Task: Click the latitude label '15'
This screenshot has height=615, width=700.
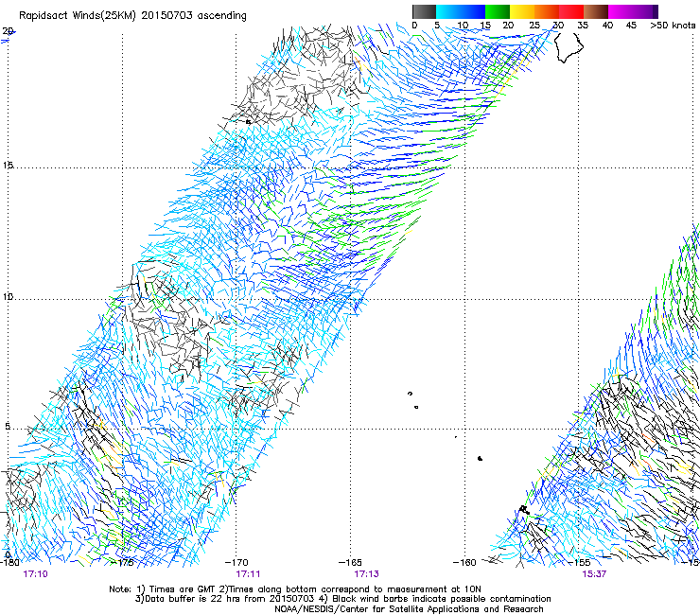Action: coord(8,166)
